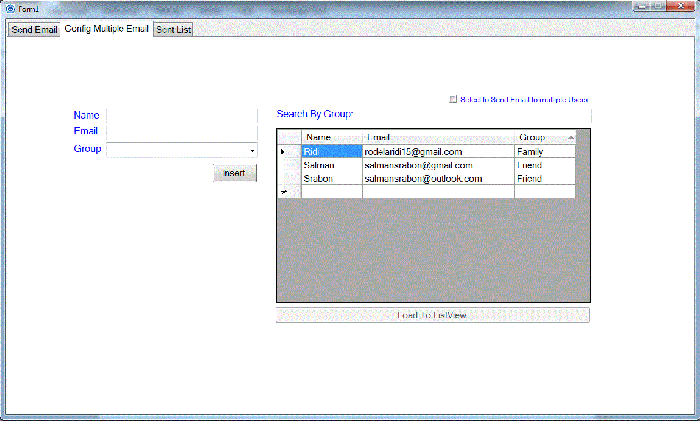Viewport: 700px width, 421px height.
Task: Open the Group combo box dropdown
Action: pyautogui.click(x=252, y=151)
